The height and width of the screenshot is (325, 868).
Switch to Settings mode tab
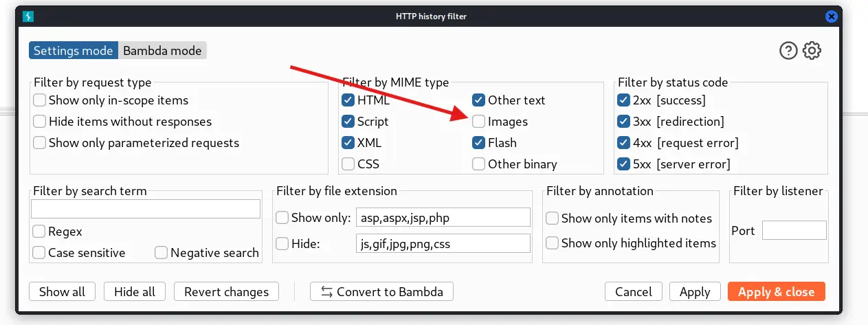click(74, 50)
